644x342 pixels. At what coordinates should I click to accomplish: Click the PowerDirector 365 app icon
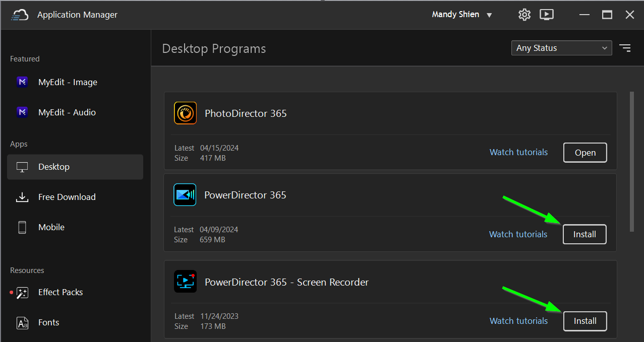coord(185,195)
